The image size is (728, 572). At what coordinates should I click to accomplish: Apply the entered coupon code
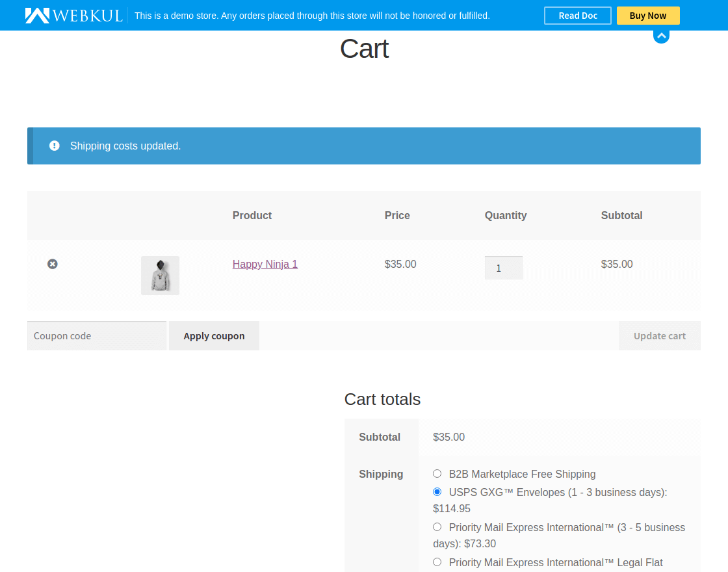click(x=214, y=335)
